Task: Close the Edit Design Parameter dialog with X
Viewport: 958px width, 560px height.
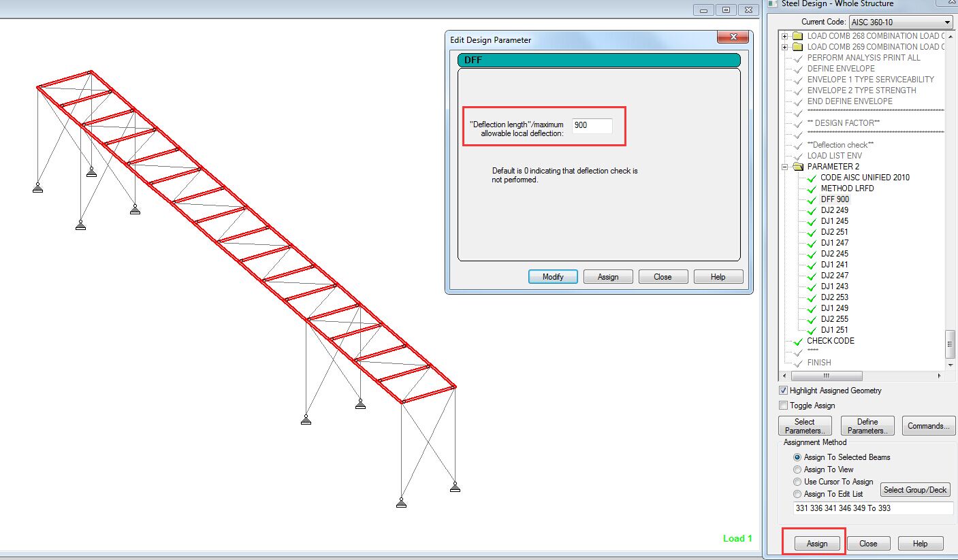Action: point(733,37)
